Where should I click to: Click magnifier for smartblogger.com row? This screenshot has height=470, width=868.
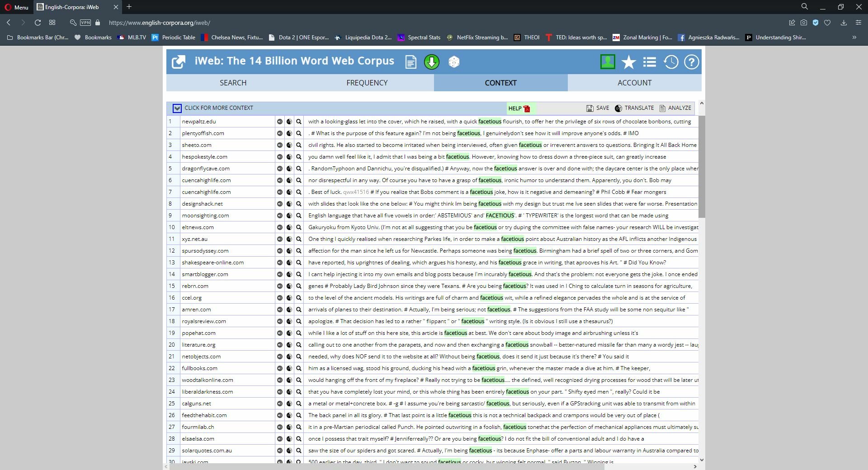pyautogui.click(x=299, y=274)
